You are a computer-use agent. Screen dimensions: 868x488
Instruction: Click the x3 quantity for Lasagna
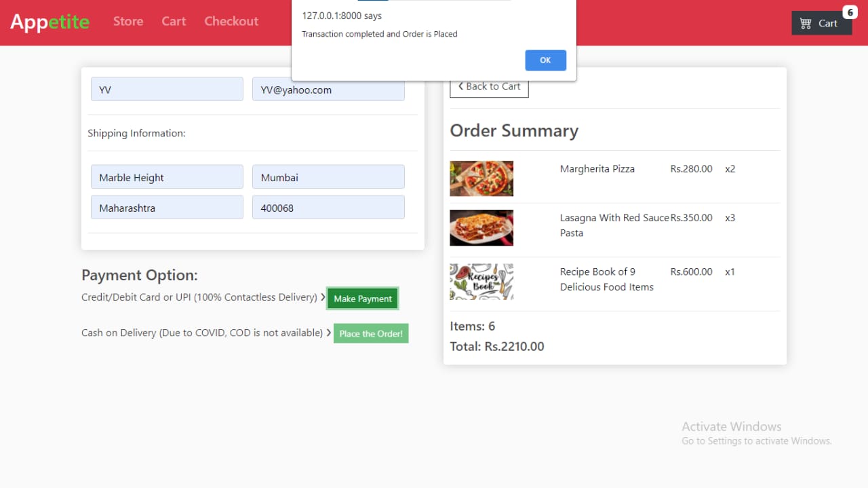(730, 218)
